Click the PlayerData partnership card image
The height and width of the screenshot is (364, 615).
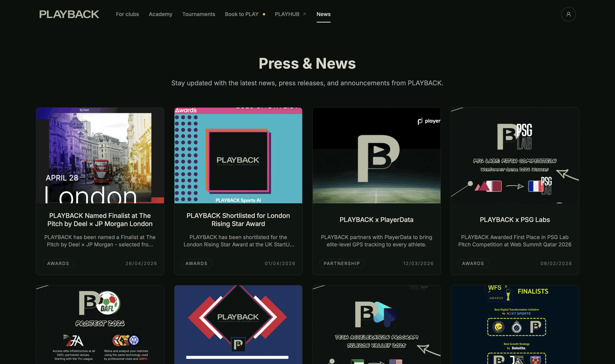376,155
